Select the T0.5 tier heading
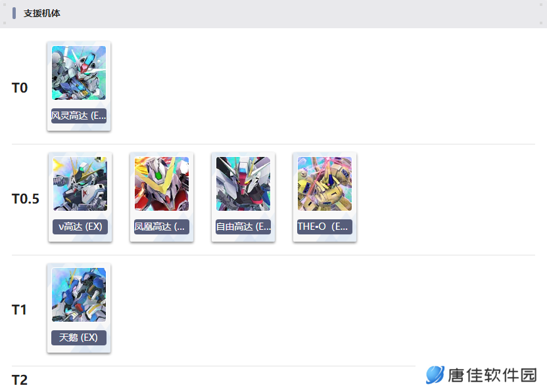The image size is (547, 392). 26,199
